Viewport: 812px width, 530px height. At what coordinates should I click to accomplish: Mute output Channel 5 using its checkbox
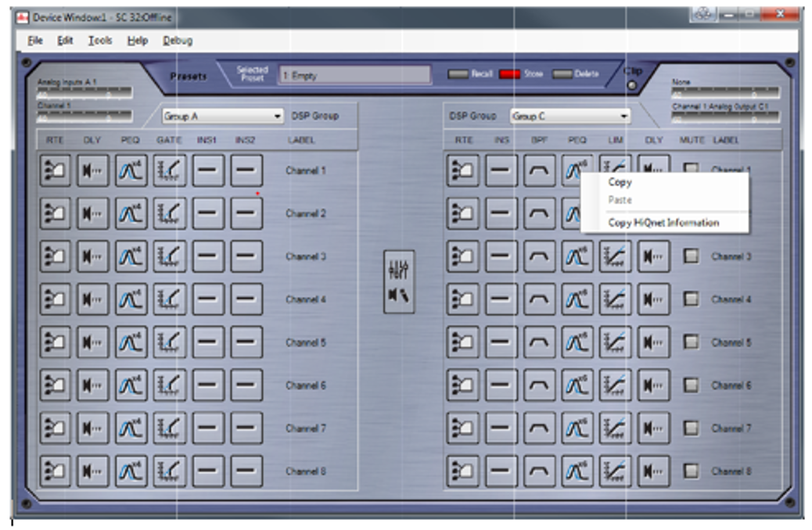(x=692, y=342)
